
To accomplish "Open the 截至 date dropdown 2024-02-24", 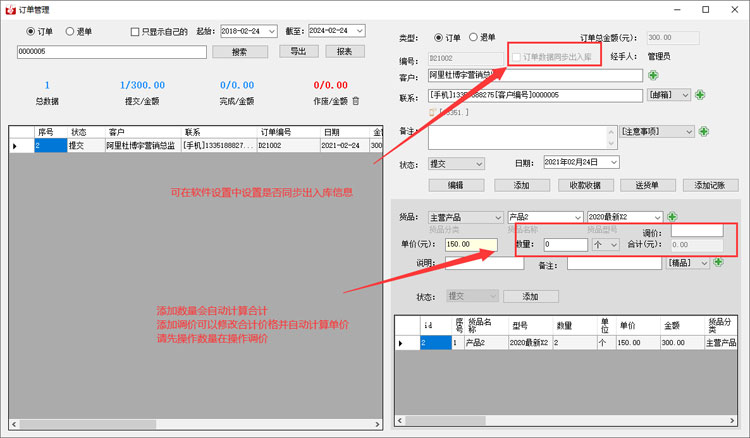I will (x=360, y=31).
